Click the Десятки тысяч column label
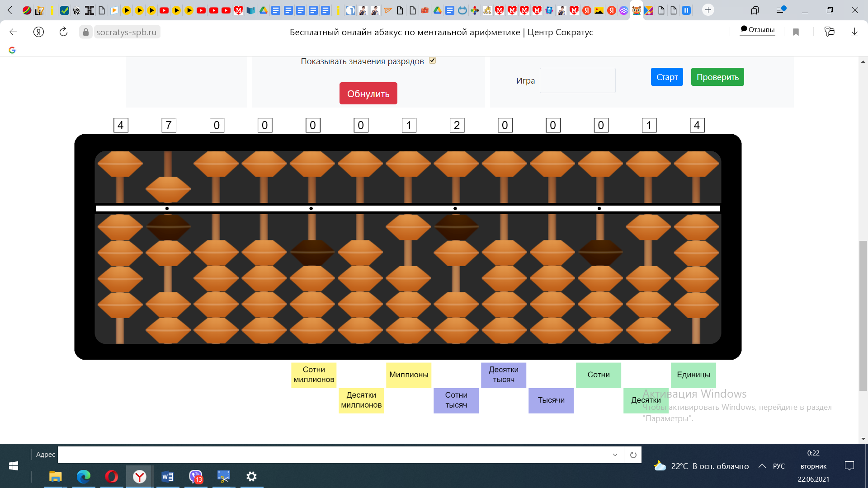868x488 pixels. 504,375
